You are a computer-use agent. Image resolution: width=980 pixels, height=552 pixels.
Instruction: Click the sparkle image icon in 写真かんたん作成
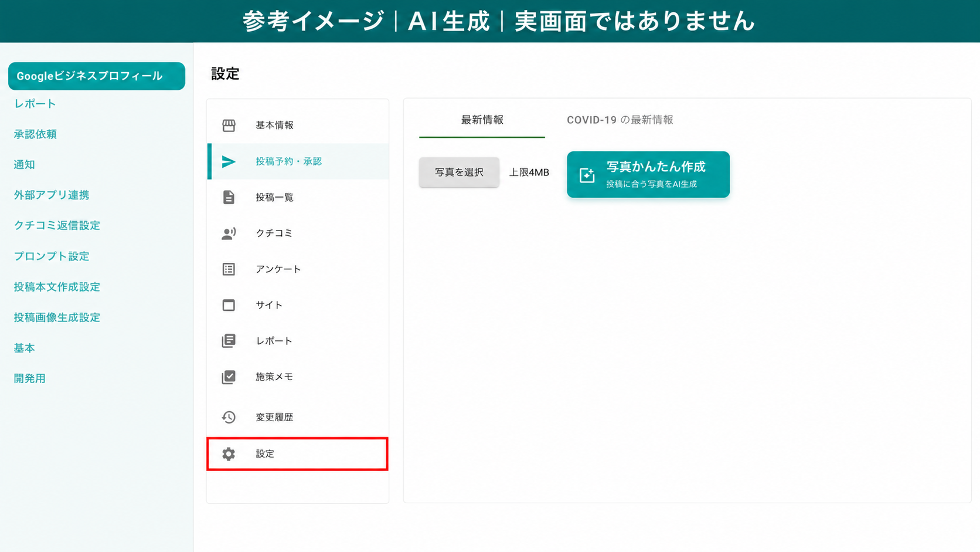[x=587, y=175]
